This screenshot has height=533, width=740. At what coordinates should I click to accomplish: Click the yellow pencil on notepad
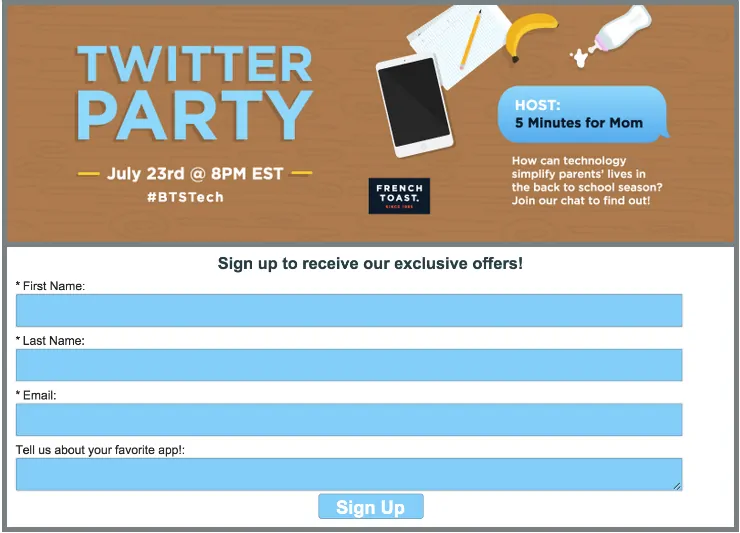tap(471, 39)
